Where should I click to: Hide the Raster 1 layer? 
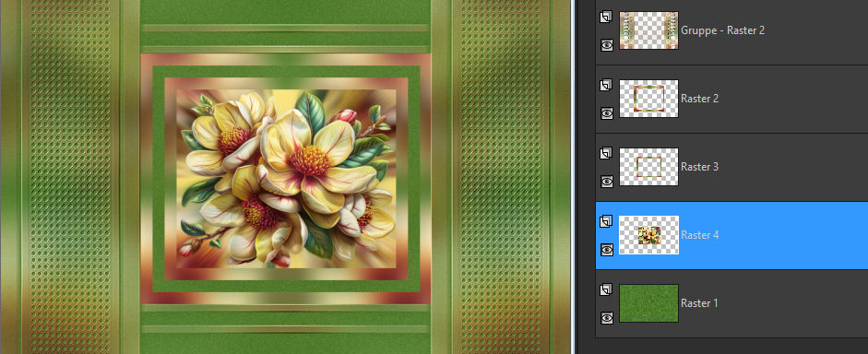[x=607, y=317]
